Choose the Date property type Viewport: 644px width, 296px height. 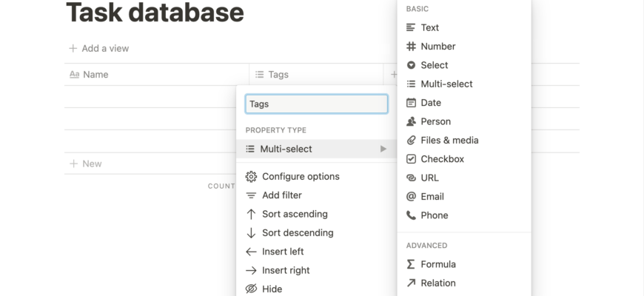(464, 103)
